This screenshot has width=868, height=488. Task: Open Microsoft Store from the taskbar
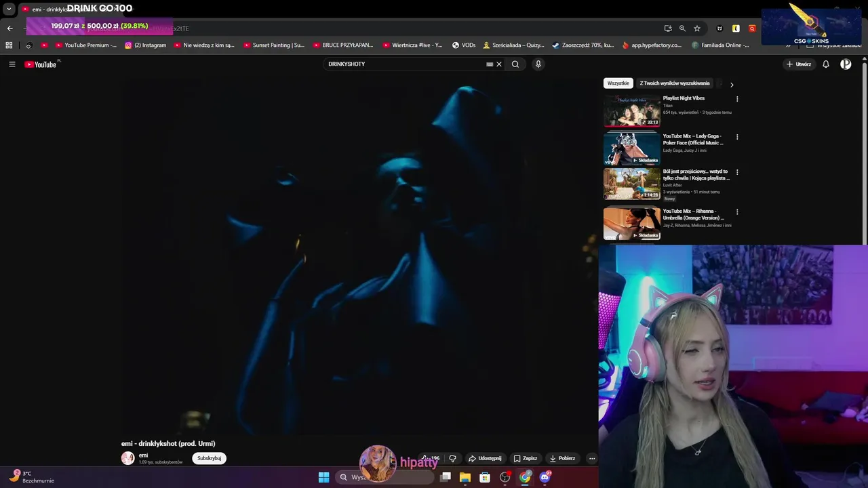click(485, 477)
